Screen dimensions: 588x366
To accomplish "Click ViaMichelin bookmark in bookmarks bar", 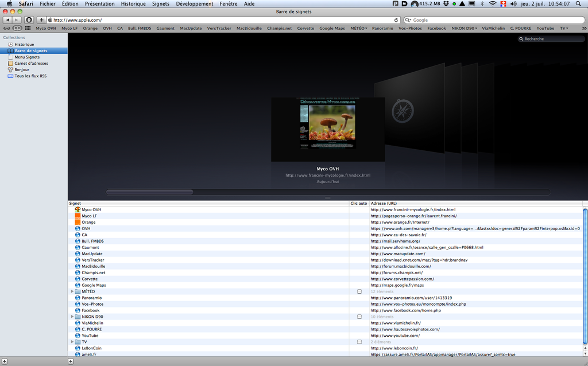I will (493, 28).
